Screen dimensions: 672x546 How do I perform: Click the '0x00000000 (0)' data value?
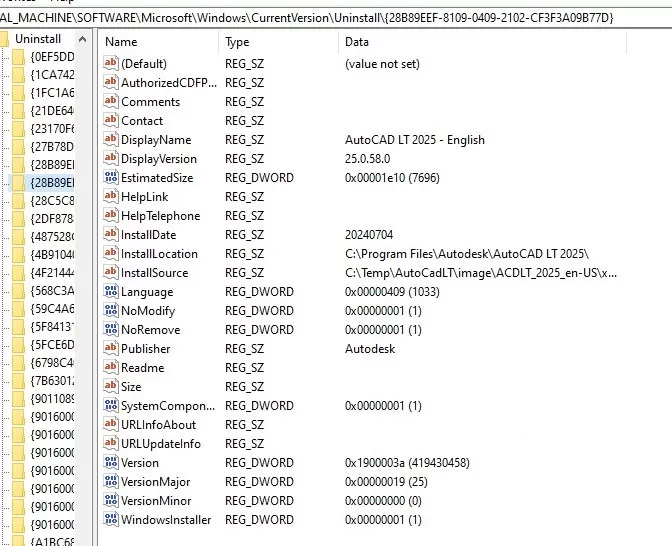[383, 500]
